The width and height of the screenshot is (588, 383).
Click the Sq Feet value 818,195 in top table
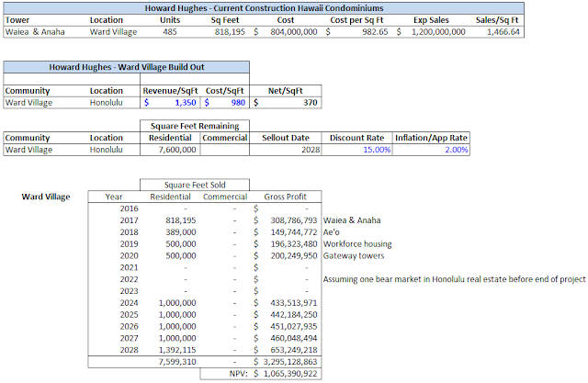click(x=230, y=32)
